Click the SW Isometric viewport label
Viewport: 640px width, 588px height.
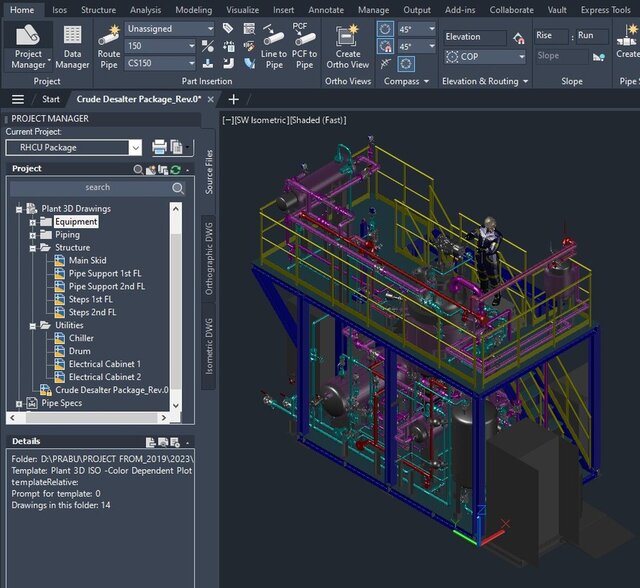pyautogui.click(x=263, y=120)
